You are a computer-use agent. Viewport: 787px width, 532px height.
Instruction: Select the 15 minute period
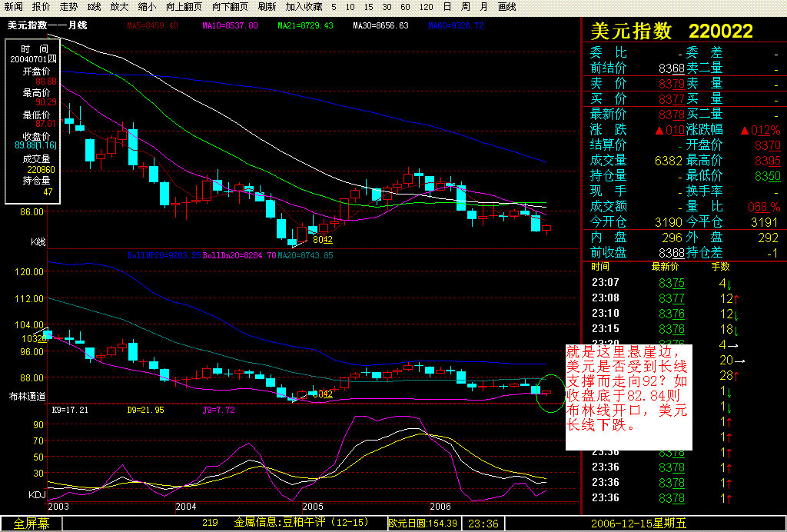(369, 7)
